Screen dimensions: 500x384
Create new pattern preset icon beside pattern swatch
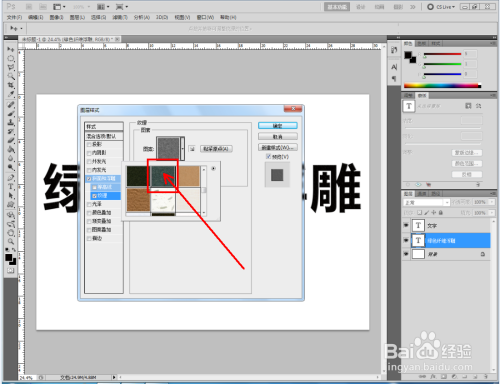(192, 149)
